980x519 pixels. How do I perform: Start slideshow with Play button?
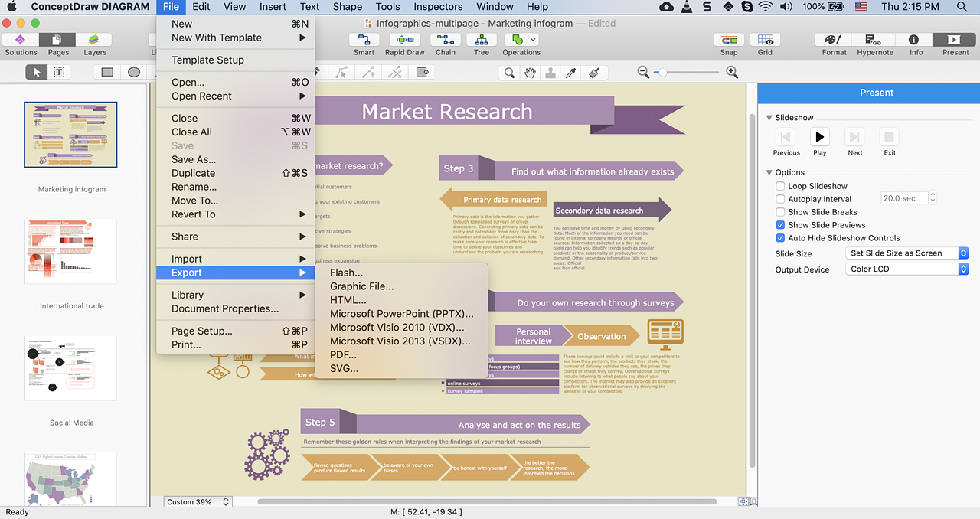point(820,138)
